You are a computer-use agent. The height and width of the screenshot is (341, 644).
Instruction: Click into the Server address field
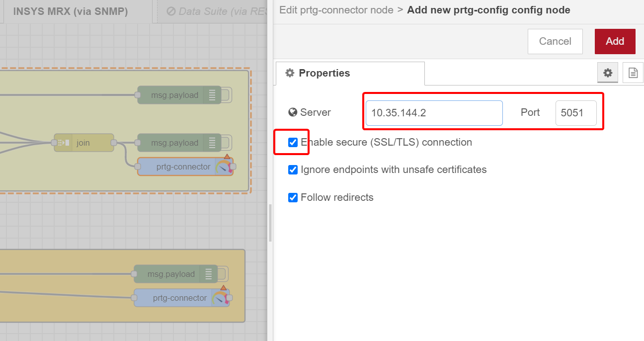tap(434, 113)
